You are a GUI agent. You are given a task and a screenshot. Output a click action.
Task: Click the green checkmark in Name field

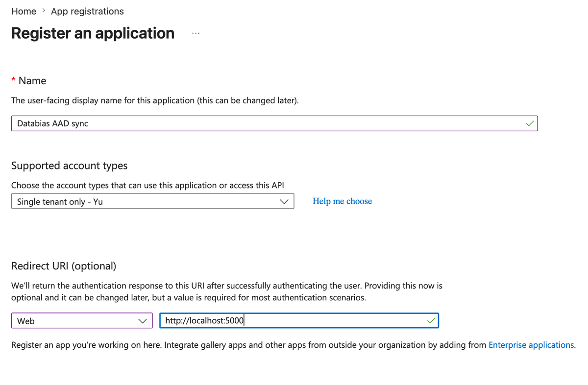pyautogui.click(x=529, y=123)
